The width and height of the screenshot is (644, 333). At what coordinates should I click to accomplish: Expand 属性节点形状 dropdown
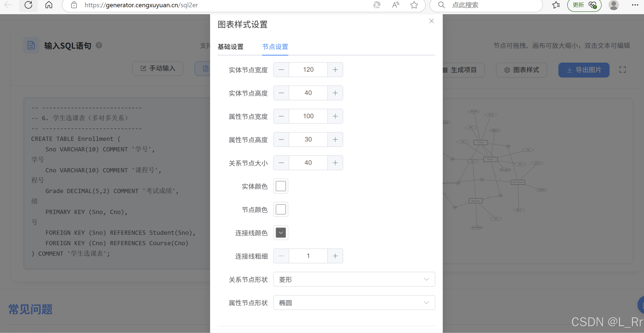tap(354, 302)
